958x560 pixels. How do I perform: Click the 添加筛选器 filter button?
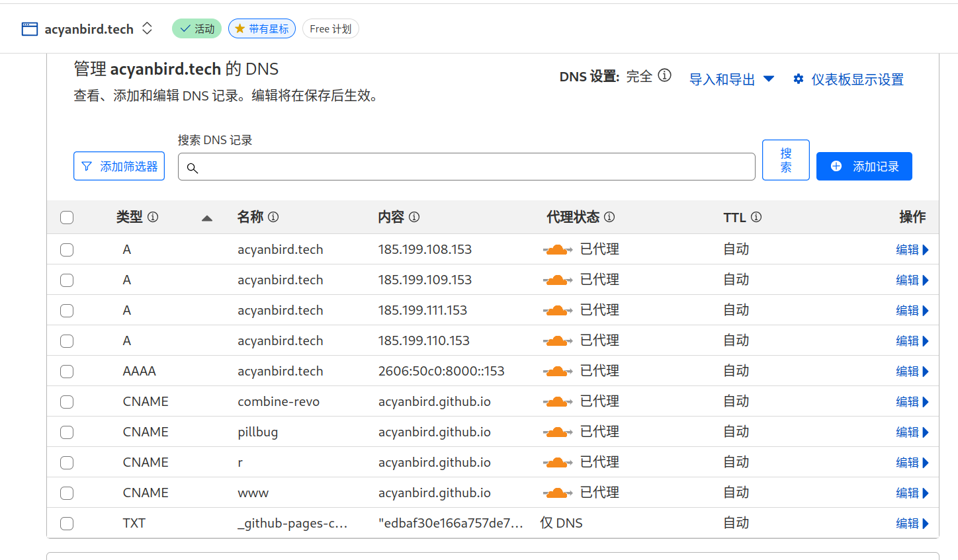[119, 166]
